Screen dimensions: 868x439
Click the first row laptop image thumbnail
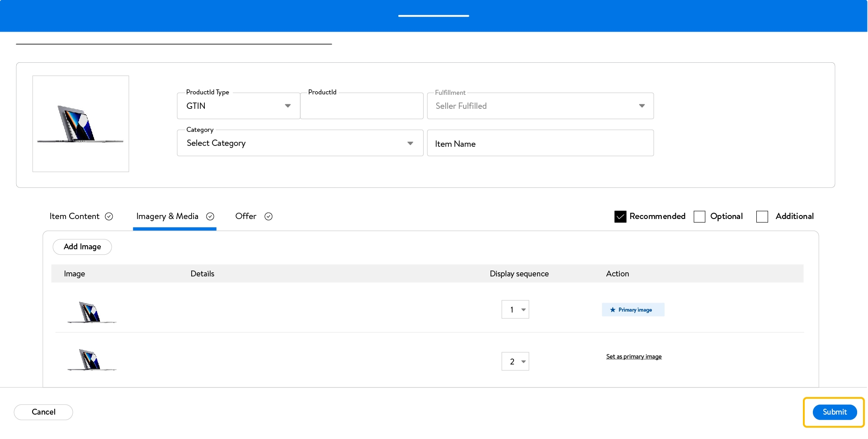click(x=92, y=312)
